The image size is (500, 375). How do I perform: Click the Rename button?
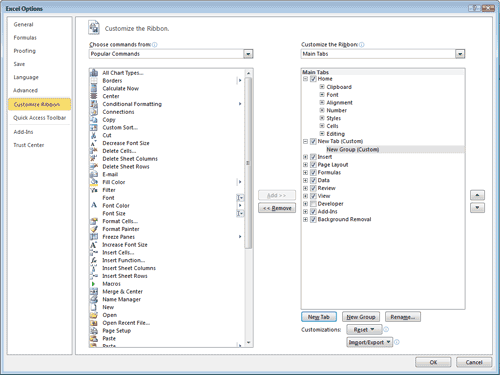coord(403,317)
